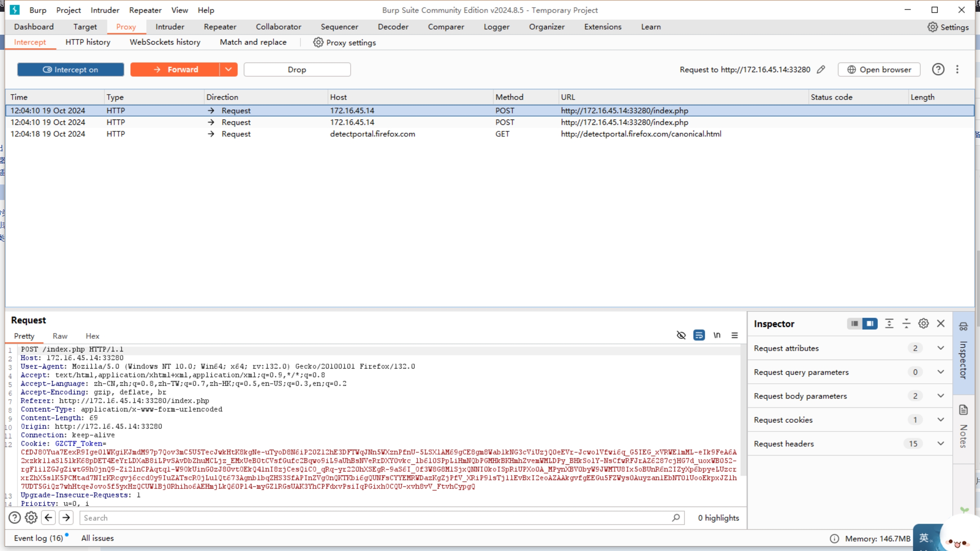Toggle word wrap in request editor

coord(699,335)
